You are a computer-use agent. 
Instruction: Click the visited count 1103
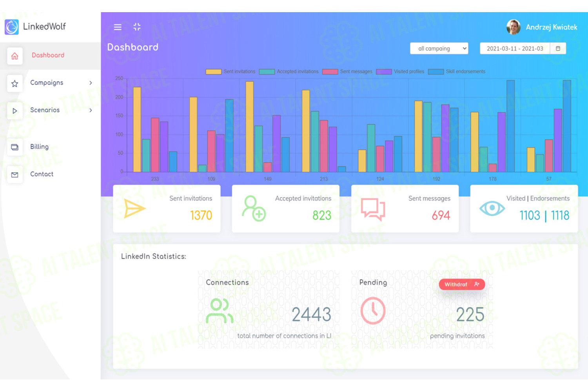pos(530,215)
